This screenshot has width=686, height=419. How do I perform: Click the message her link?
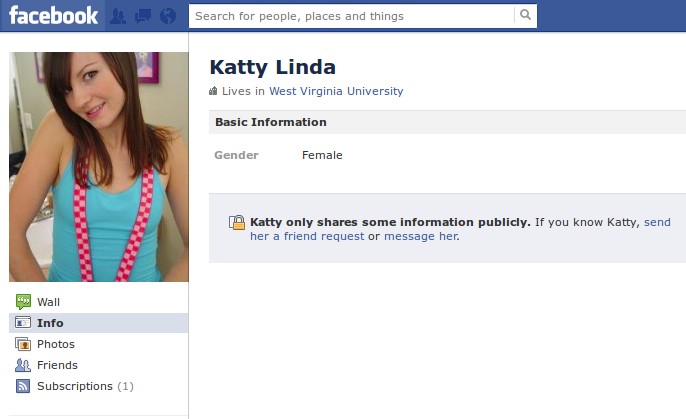click(x=421, y=236)
